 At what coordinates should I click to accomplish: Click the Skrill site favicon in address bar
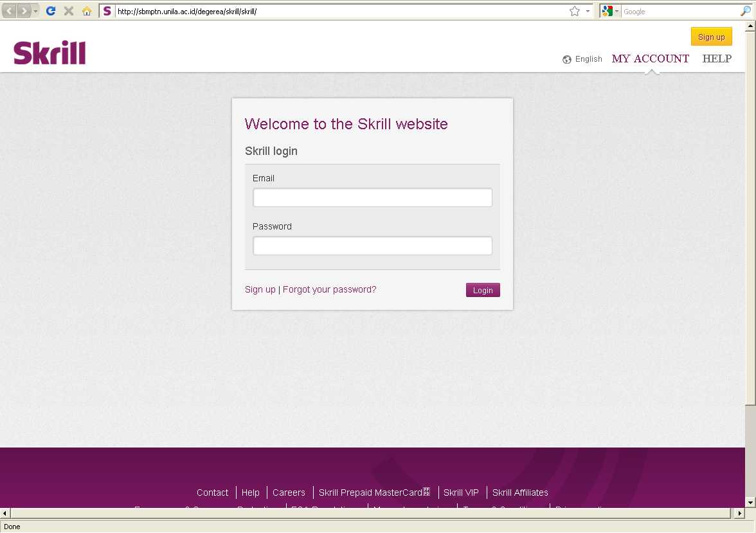tap(107, 11)
